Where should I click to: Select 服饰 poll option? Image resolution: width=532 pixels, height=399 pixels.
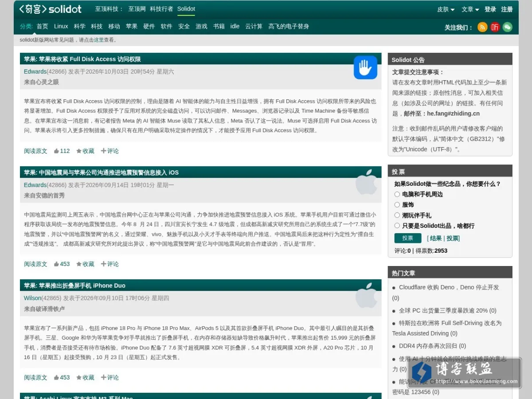[397, 205]
